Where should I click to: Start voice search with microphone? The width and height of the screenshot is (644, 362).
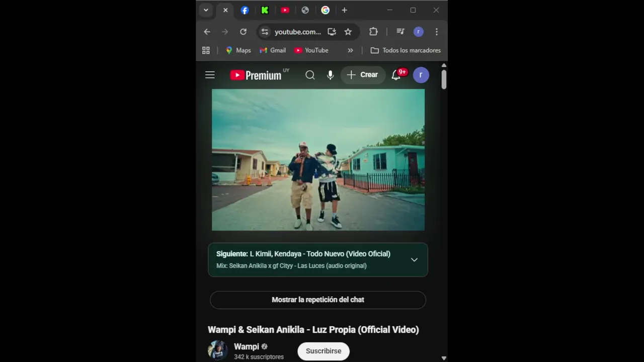(x=330, y=75)
